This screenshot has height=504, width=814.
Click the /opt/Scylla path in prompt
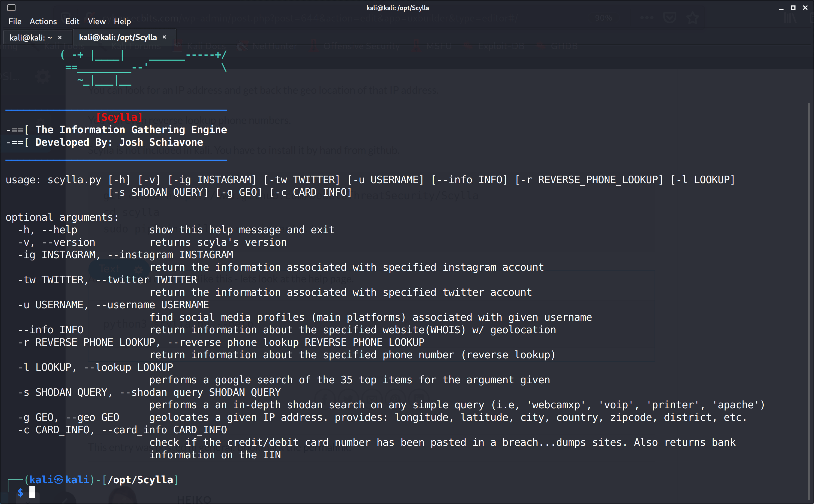(140, 480)
